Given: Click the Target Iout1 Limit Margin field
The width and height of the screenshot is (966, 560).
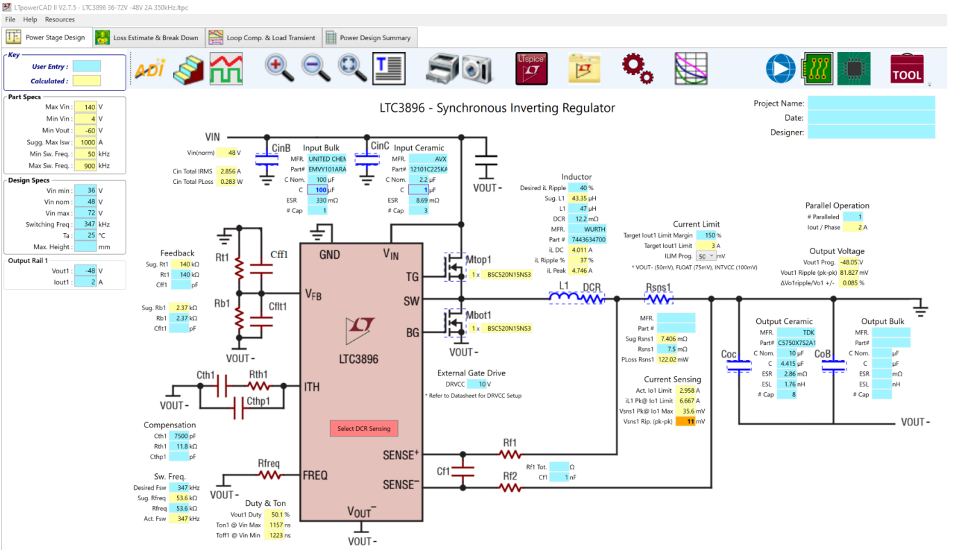Looking at the screenshot, I should point(706,235).
